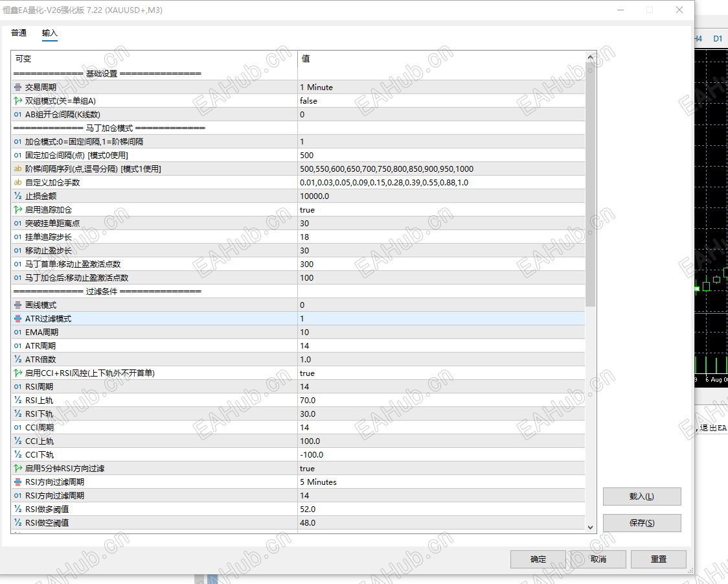The width and height of the screenshot is (728, 584).
Task: Switch to the 输入 tab
Action: 50,33
